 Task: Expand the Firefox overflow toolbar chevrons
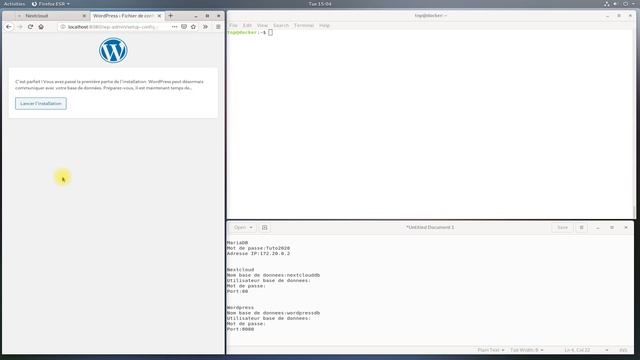tap(205, 27)
